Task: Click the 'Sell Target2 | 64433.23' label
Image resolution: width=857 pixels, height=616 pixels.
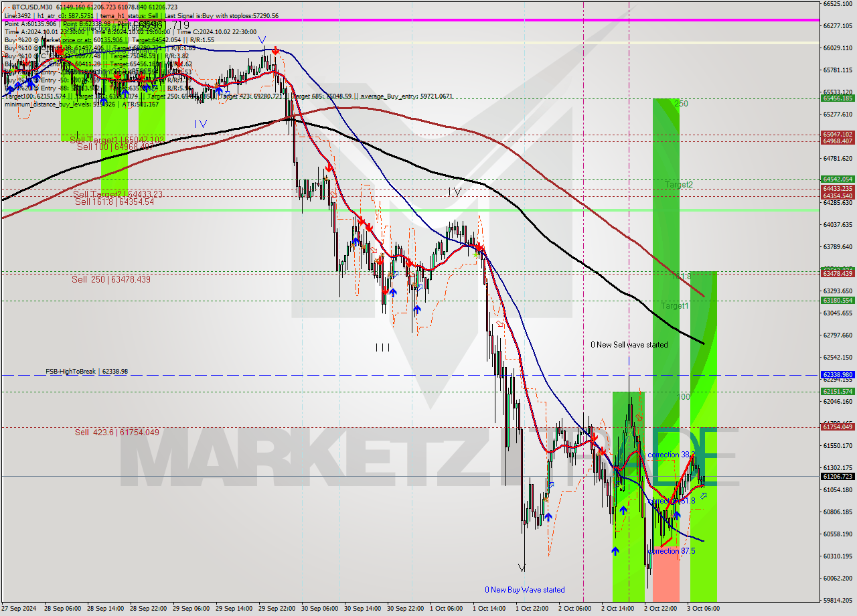Action: 118,194
